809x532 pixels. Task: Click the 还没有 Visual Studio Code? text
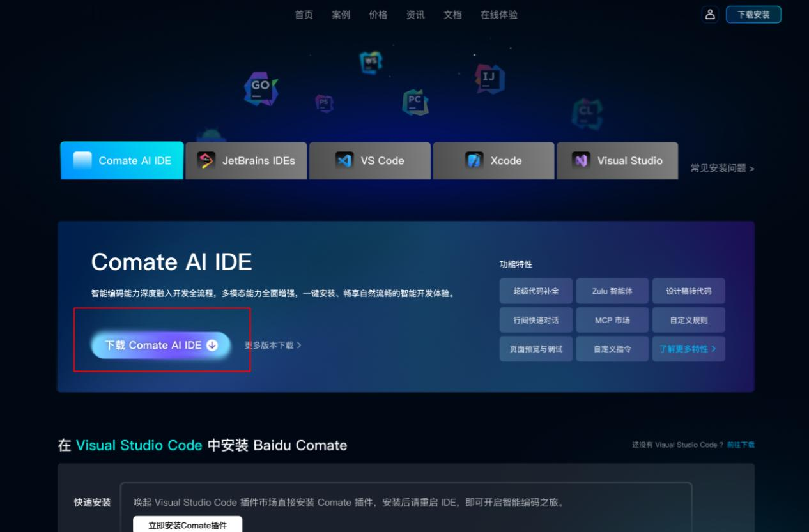pos(677,445)
